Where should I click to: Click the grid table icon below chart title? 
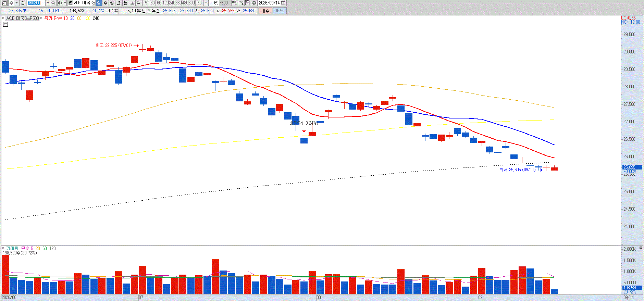(x=5, y=24)
